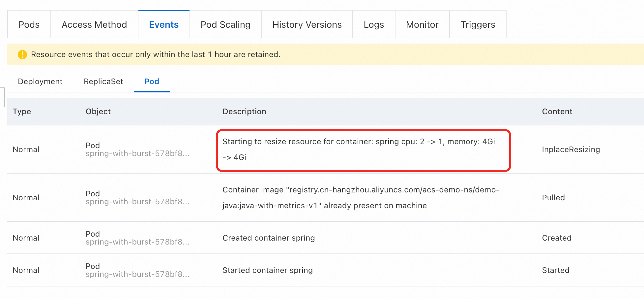Viewport: 644px width, 299px height.
Task: Select the Pod events sub-tab
Action: click(152, 82)
